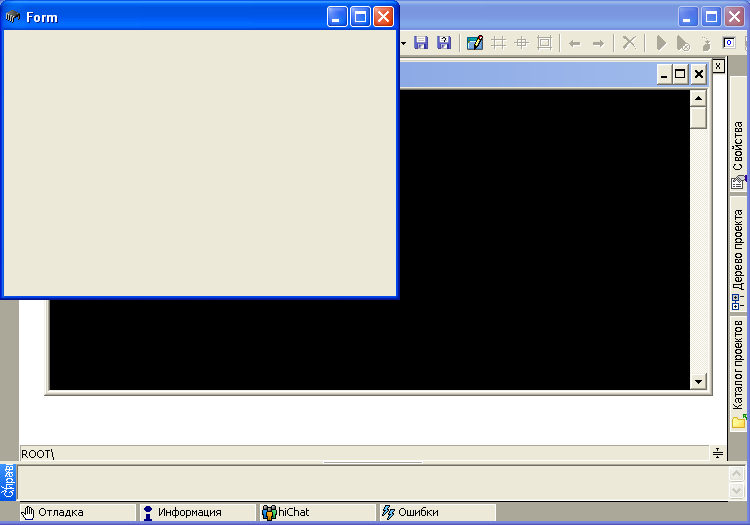The image size is (750, 525).
Task: Click the delete X toolbar icon
Action: 629,43
